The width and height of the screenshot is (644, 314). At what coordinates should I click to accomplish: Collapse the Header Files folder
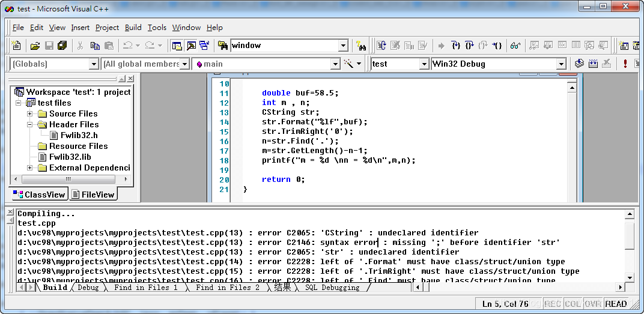point(29,124)
